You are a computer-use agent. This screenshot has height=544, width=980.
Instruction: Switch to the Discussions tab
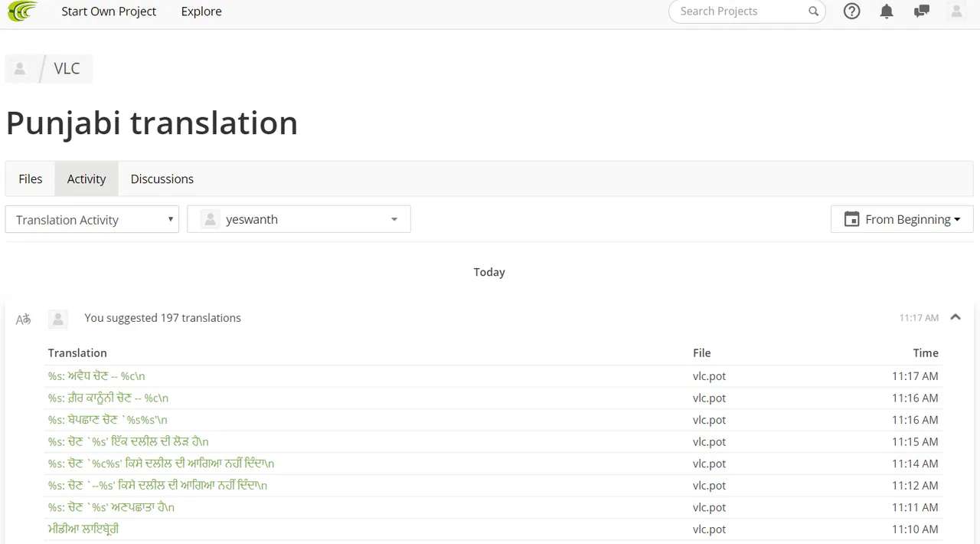162,179
